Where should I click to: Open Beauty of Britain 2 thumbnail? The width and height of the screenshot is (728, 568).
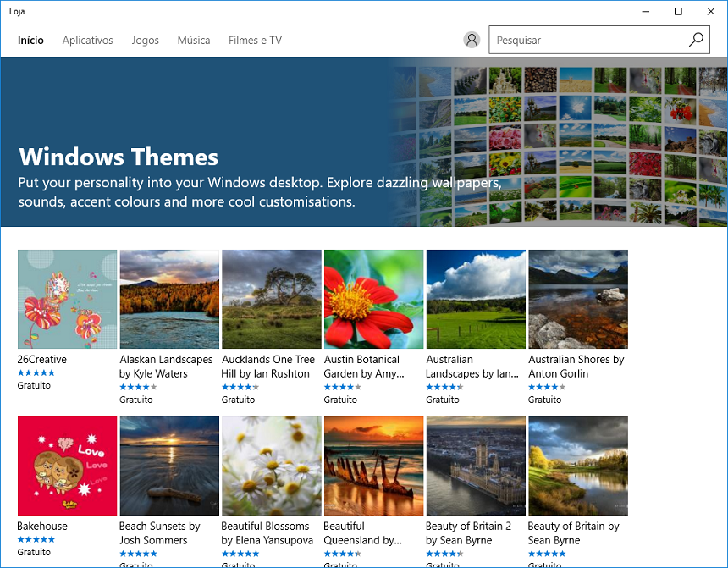(x=476, y=466)
